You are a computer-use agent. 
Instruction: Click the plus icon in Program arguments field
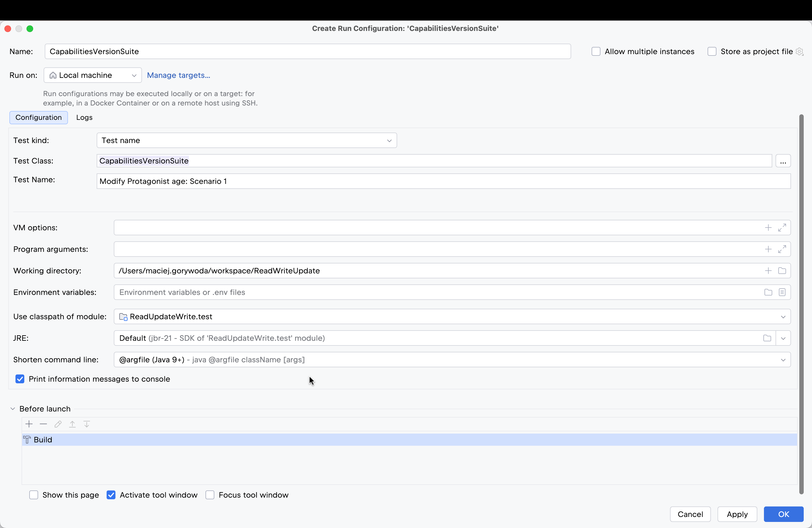(768, 249)
